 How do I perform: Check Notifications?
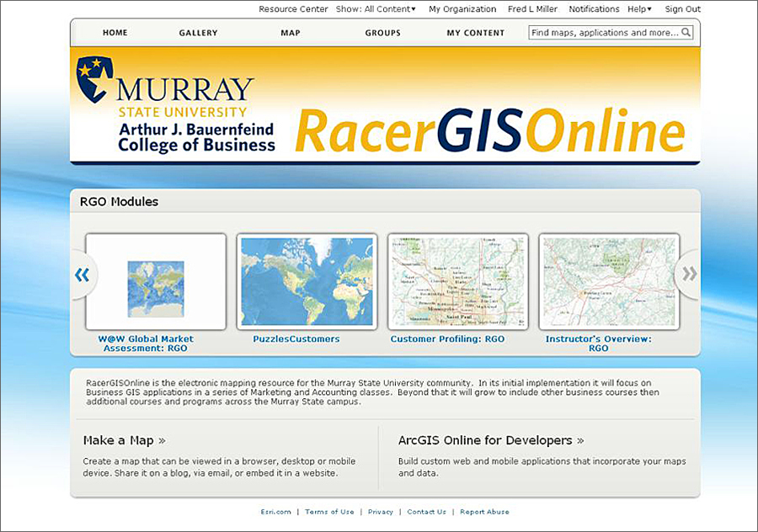(x=594, y=8)
